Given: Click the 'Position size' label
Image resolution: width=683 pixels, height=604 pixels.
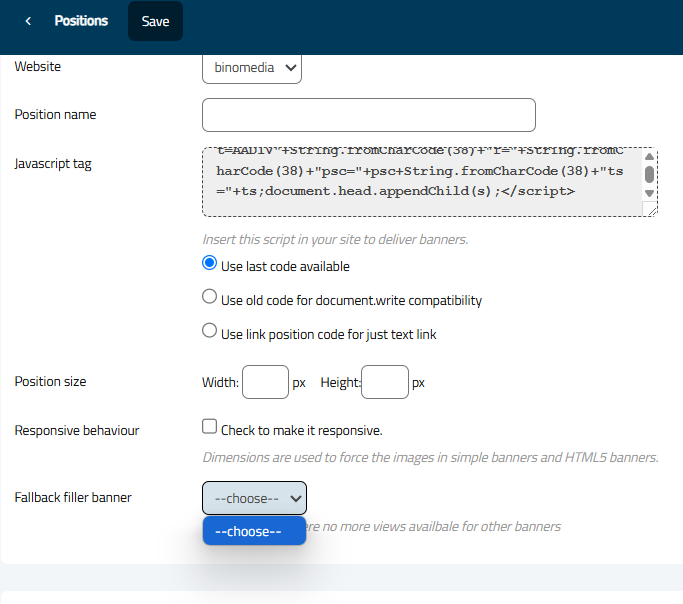Looking at the screenshot, I should (x=50, y=381).
